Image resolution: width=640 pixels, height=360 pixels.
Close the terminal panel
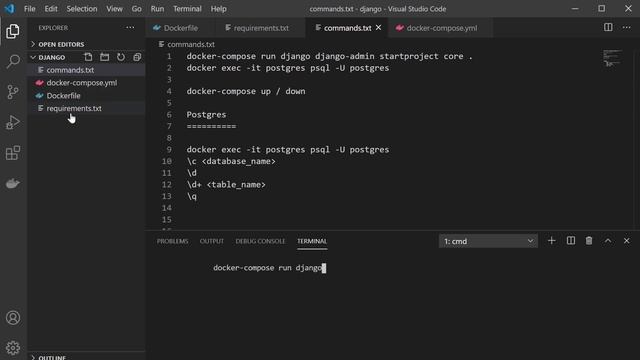pos(627,241)
